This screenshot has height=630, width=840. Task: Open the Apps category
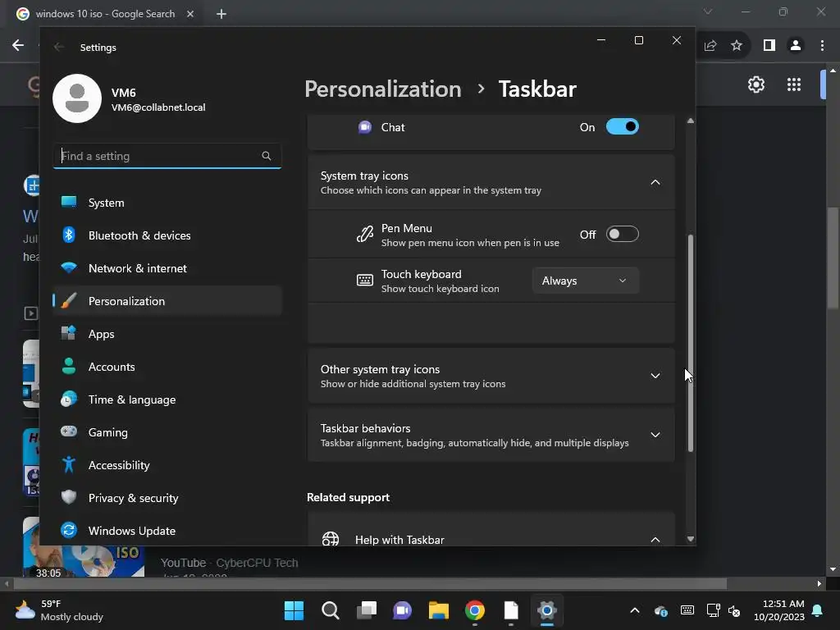[167, 334]
